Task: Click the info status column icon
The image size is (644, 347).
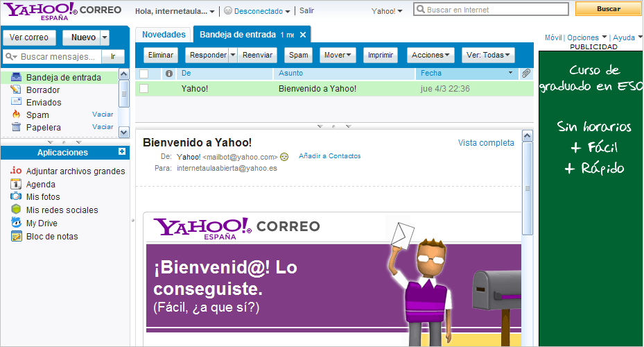Action: click(169, 74)
